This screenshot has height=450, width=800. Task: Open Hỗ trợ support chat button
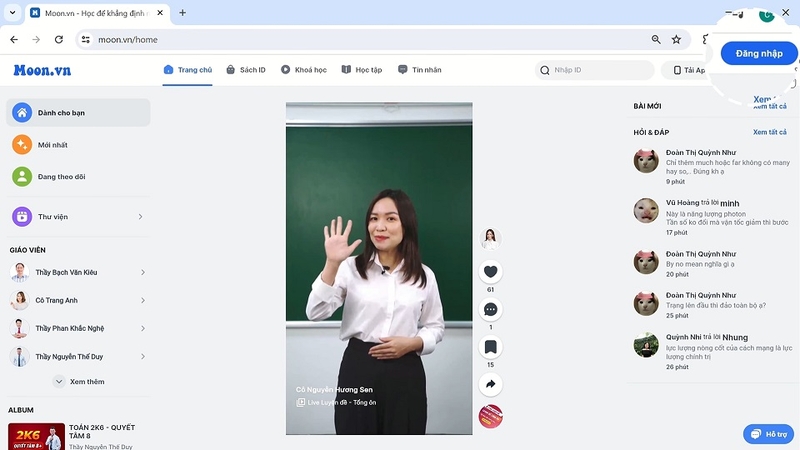[x=769, y=434]
